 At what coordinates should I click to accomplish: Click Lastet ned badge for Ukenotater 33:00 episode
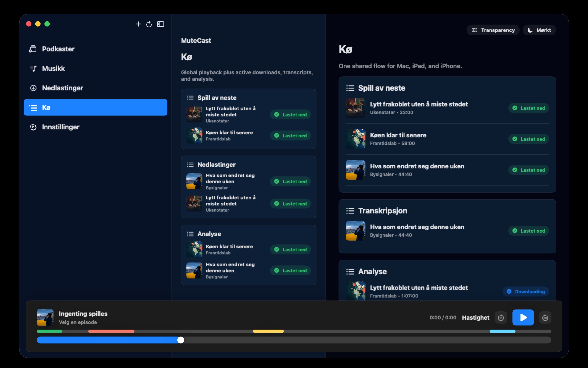pos(528,108)
